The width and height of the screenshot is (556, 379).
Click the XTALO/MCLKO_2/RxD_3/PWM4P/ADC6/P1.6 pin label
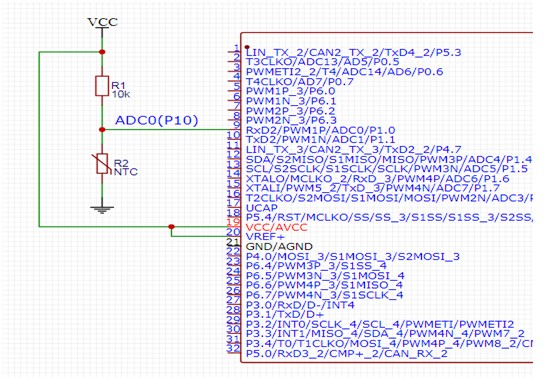pos(378,179)
